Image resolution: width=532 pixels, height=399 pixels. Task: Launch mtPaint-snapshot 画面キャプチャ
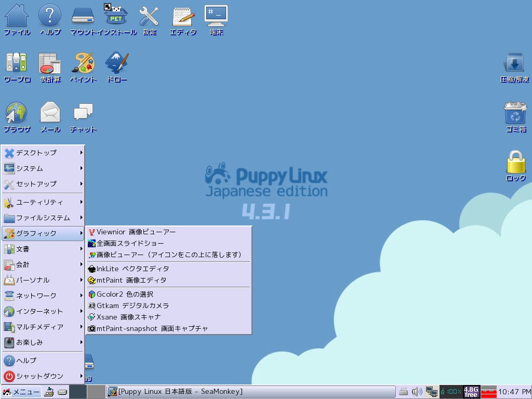pos(169,328)
